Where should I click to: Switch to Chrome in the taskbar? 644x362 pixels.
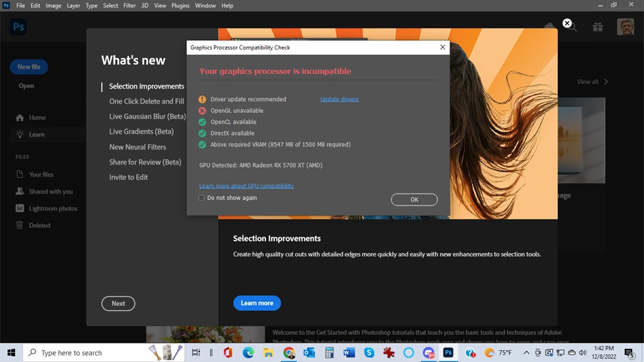(x=289, y=353)
